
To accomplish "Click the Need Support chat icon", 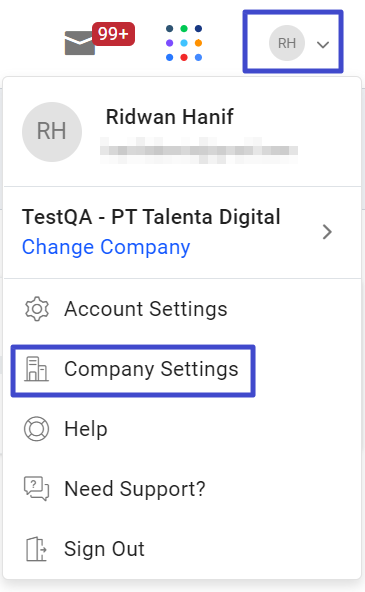I will pyautogui.click(x=36, y=489).
